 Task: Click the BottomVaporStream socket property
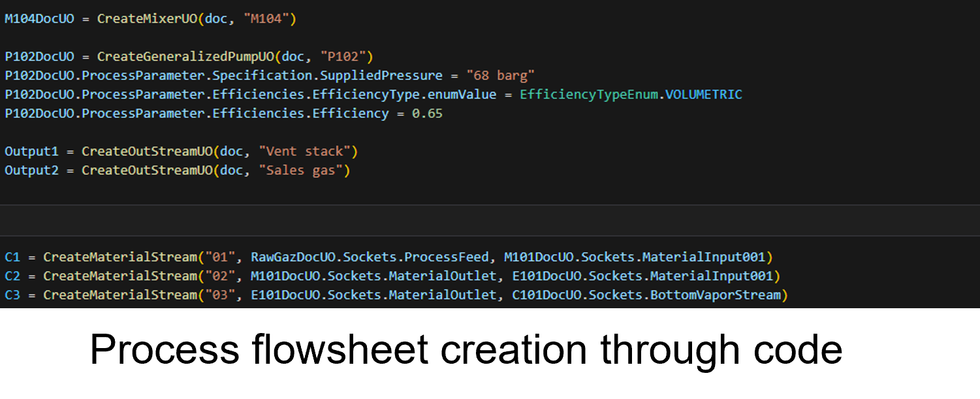(716, 295)
